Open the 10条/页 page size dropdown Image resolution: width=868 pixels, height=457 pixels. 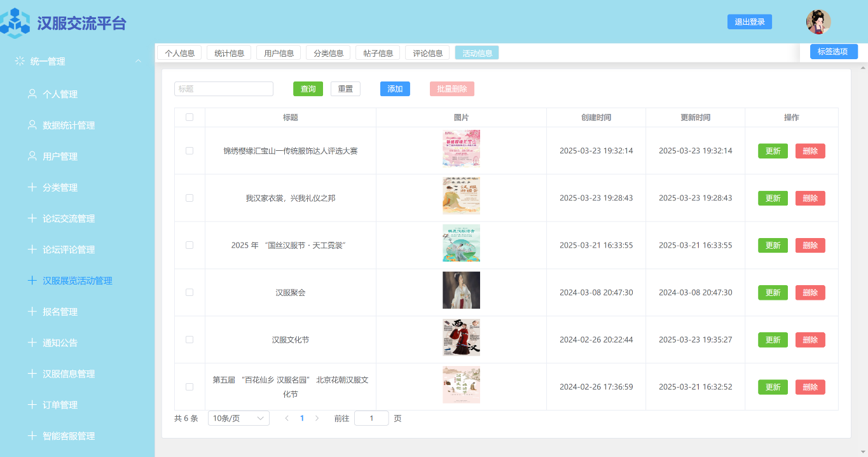[238, 418]
